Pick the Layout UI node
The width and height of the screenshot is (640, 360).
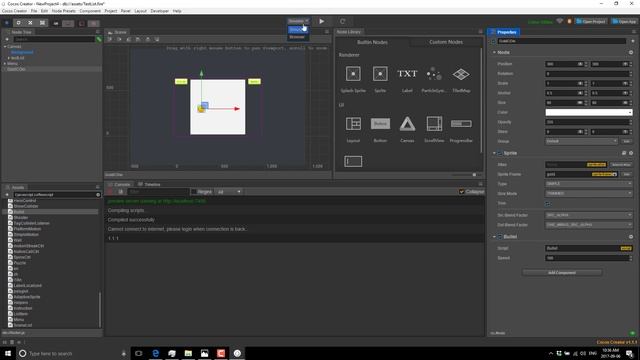pos(353,124)
